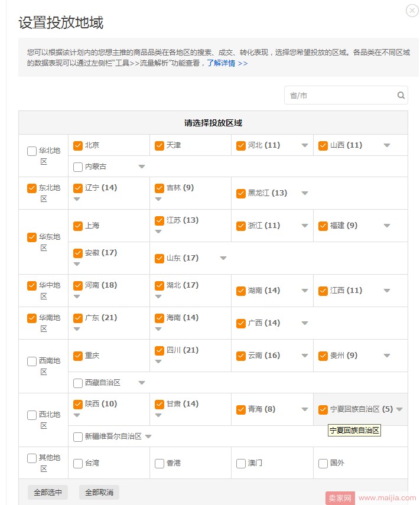The image size is (420, 505).
Task: Click the 全部选中 button
Action: [x=48, y=493]
